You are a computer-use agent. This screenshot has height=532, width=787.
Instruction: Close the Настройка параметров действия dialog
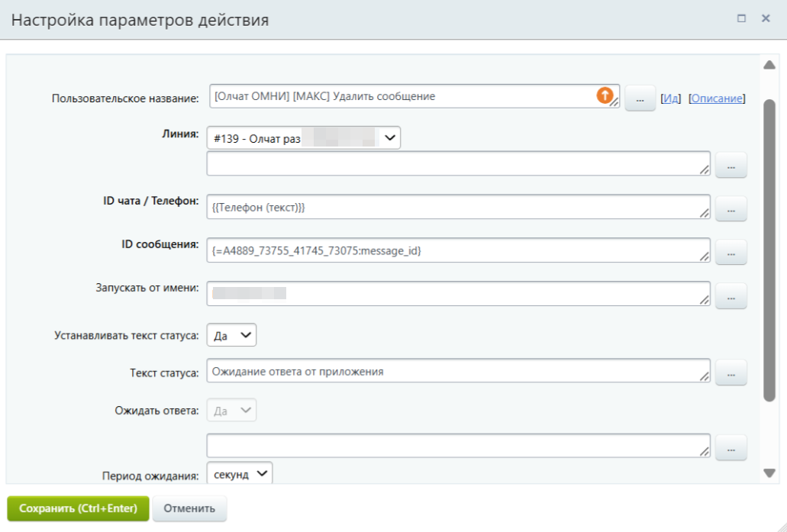pyautogui.click(x=766, y=18)
